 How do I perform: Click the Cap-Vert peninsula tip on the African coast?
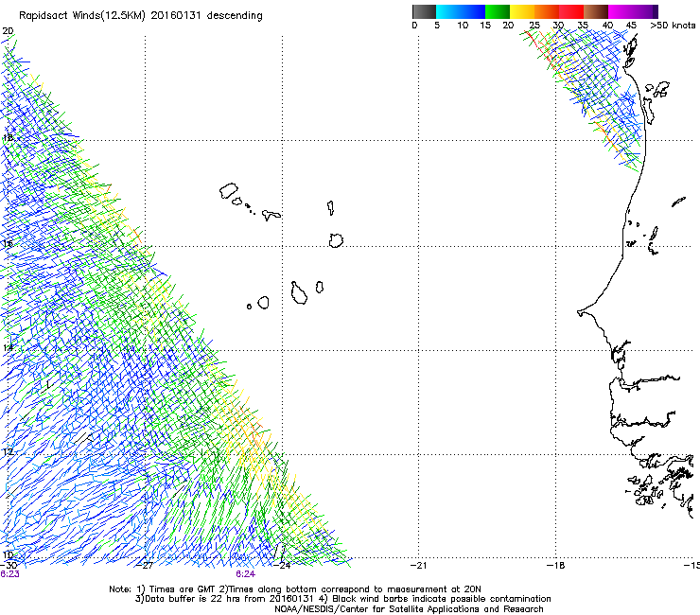pos(581,313)
